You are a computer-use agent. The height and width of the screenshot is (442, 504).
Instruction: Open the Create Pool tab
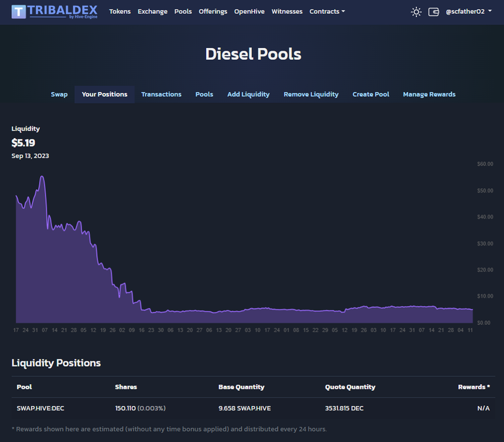[371, 95]
